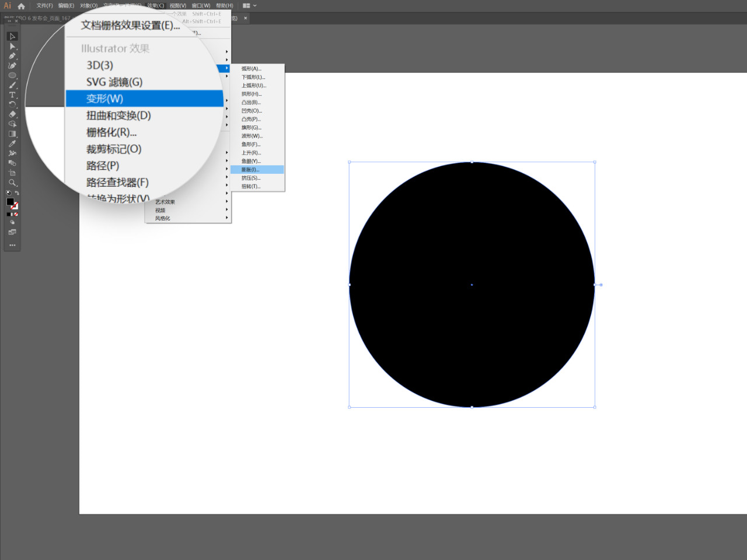The image size is (747, 560).
Task: Activate the Shape Builder tool
Action: pyautogui.click(x=12, y=124)
